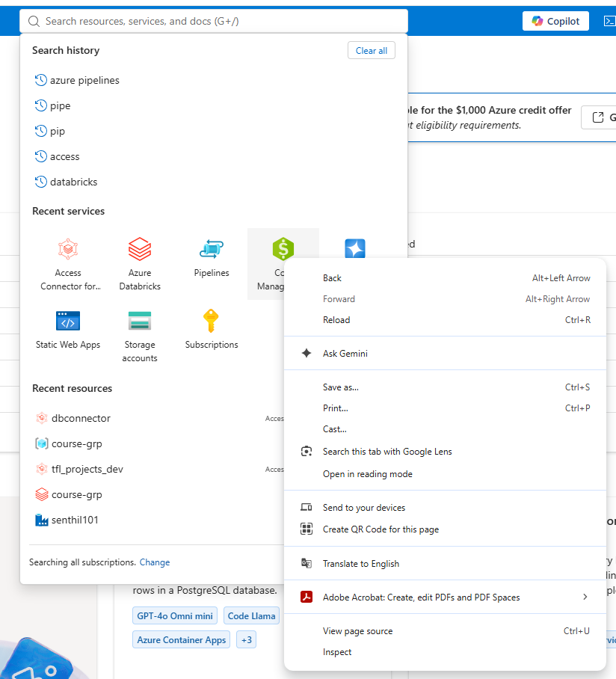Open the blue sparkle service icon
The image size is (616, 679).
(x=355, y=248)
